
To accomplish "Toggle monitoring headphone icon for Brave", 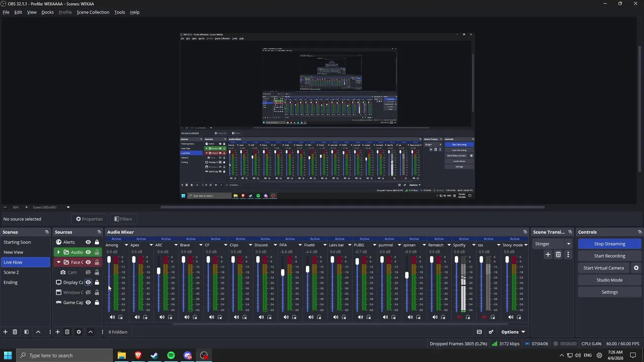I will pos(195,317).
